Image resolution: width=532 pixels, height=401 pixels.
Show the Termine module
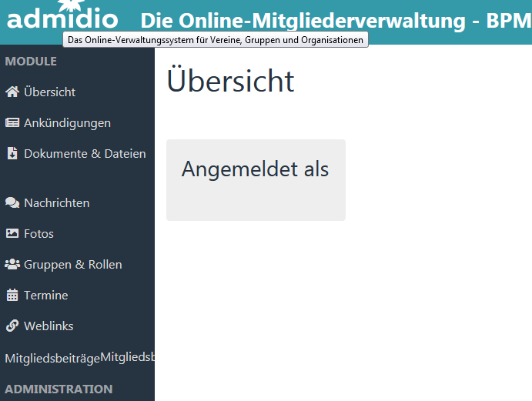point(45,296)
